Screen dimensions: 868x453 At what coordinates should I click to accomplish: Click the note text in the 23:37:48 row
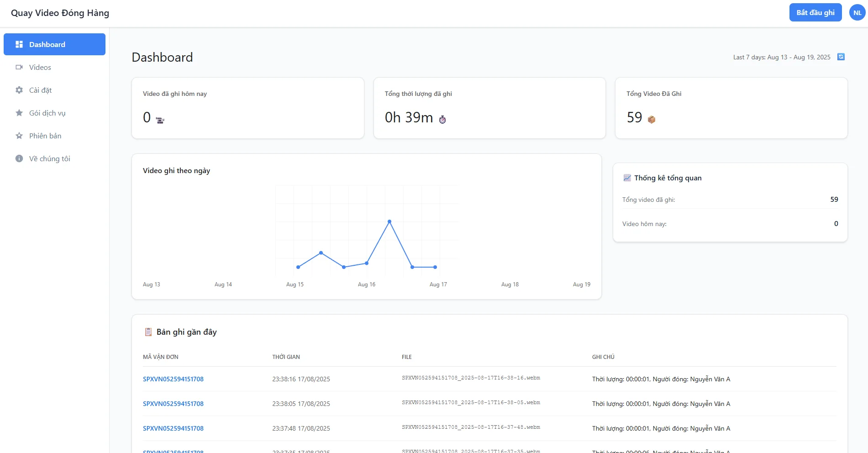(x=661, y=428)
